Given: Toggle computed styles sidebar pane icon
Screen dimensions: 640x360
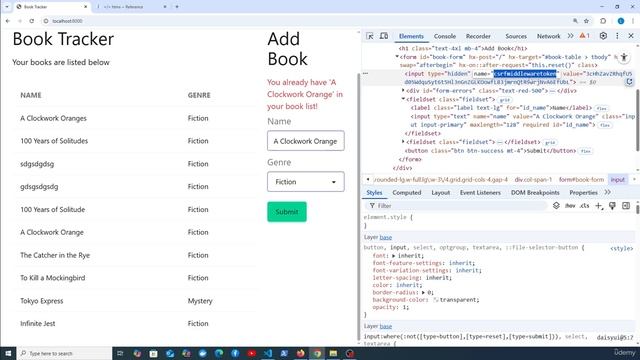Looking at the screenshot, I should (626, 206).
